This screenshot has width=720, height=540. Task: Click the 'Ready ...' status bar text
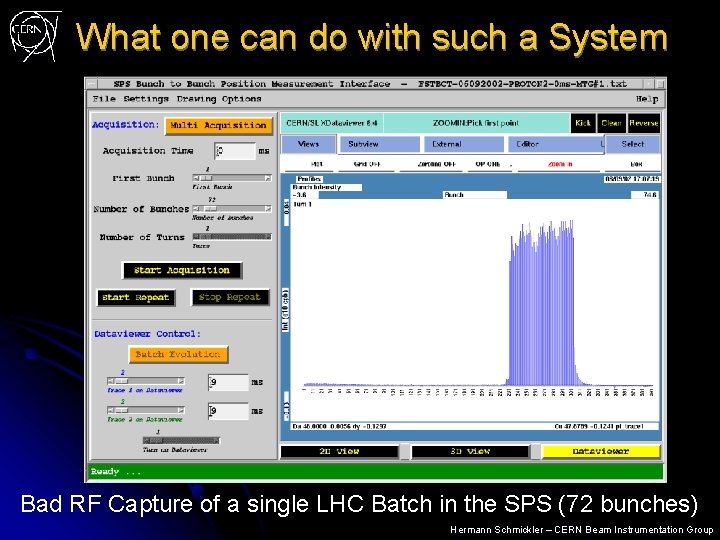point(116,472)
